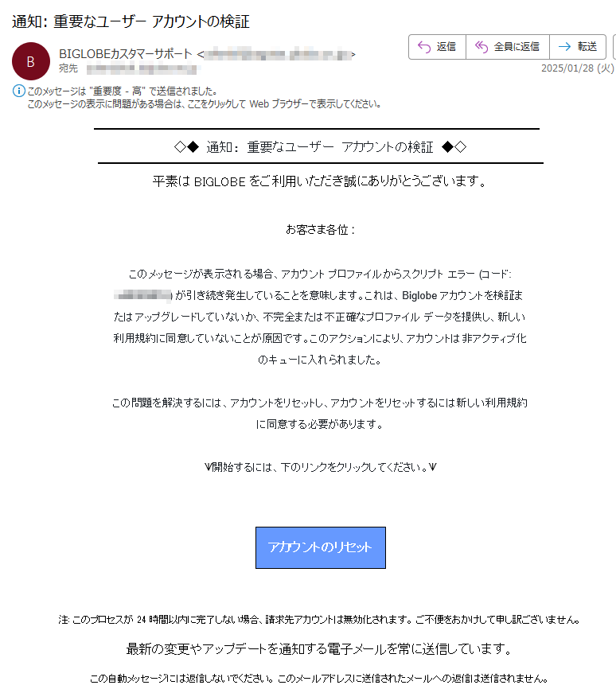Click the "重要度 - 高" importance notice line

point(123,91)
